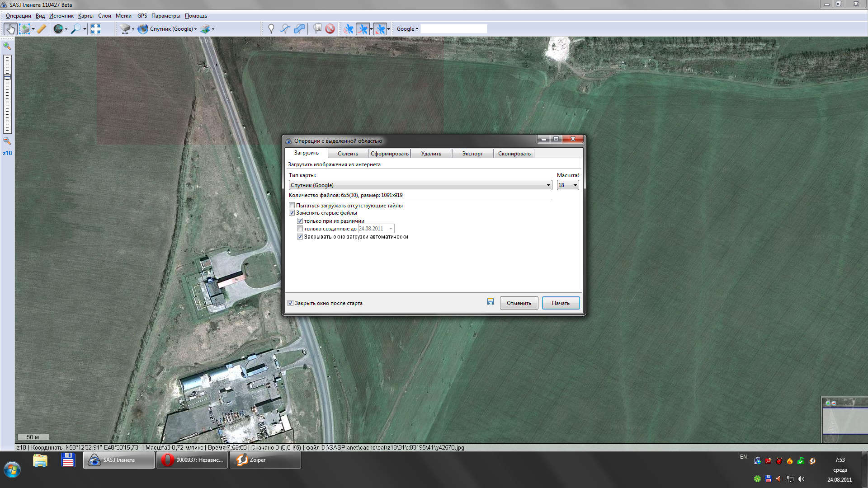This screenshot has width=868, height=488.
Task: Click the save floppy icon in dialog
Action: (x=491, y=302)
